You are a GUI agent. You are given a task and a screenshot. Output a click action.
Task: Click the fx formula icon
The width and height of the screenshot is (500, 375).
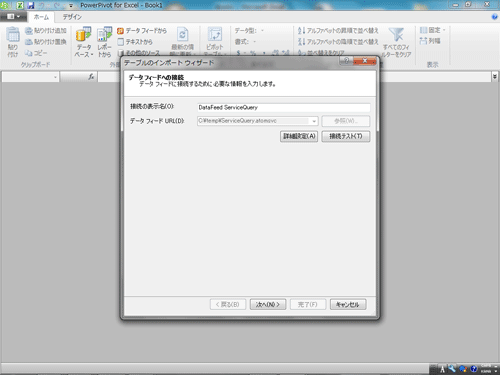(91, 77)
